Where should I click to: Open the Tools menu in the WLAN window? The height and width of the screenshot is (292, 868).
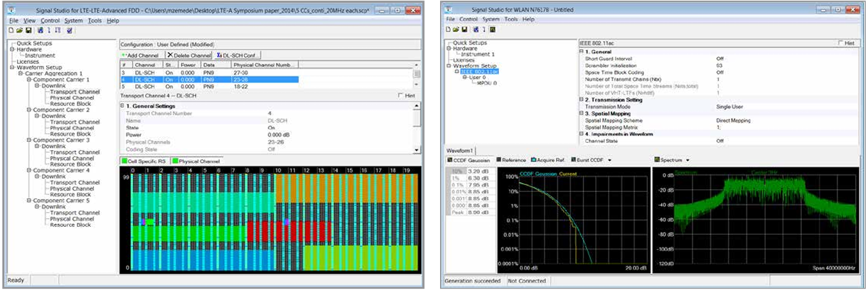511,19
